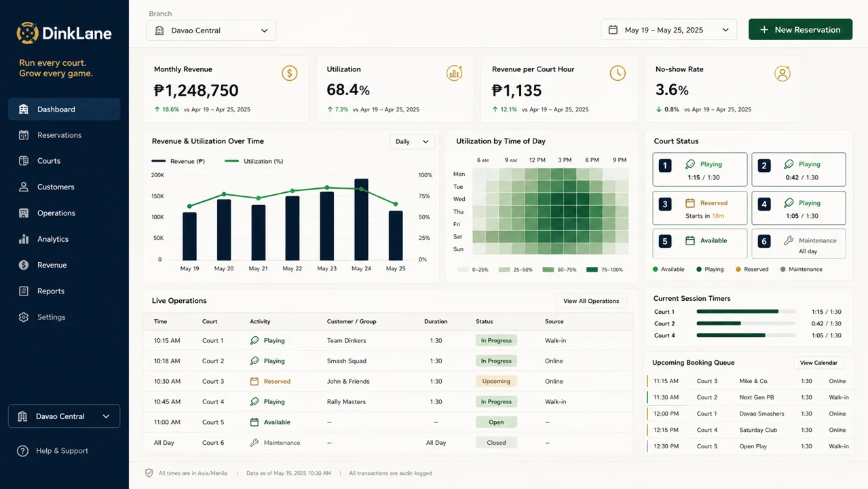Click the wrench icon in Court 6 operations row
Viewport: 868px width, 489px height.
[254, 442]
